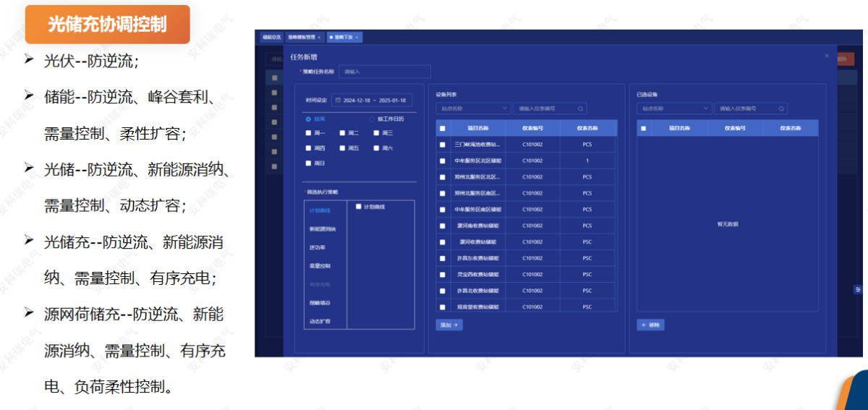Check the row checkbox for 郑州北服务区北区
Screen dimensions: 868x410
443,177
